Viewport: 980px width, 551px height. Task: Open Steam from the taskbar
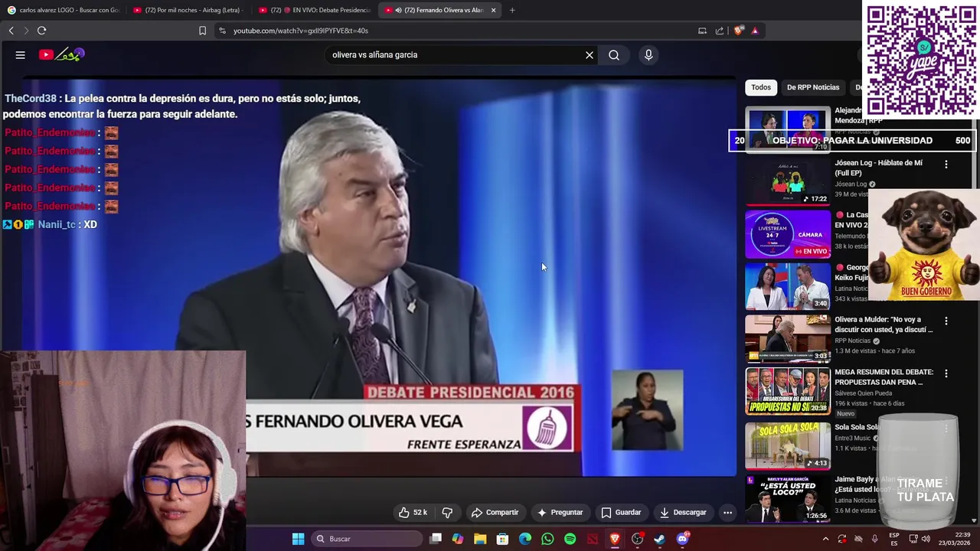(659, 539)
